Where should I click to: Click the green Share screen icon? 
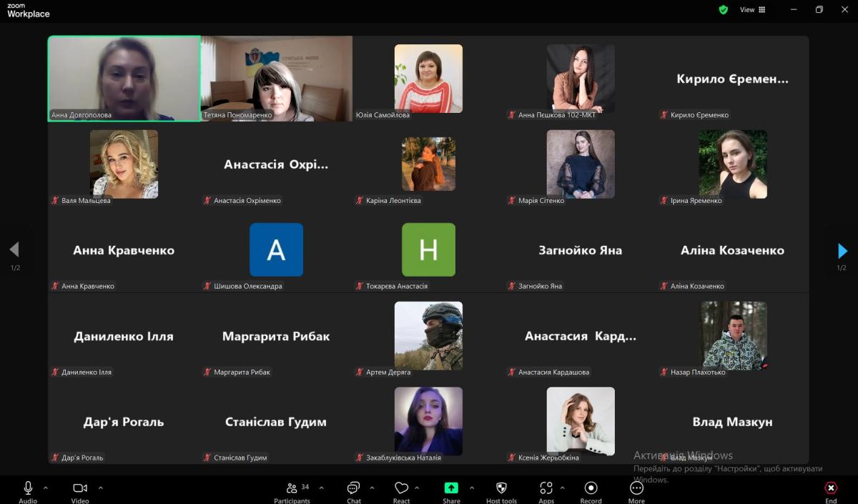[451, 488]
